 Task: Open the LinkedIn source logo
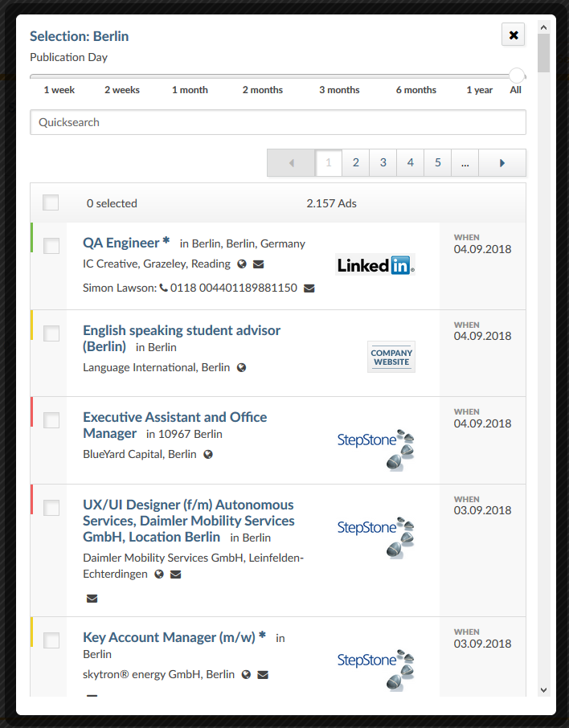coord(375,264)
